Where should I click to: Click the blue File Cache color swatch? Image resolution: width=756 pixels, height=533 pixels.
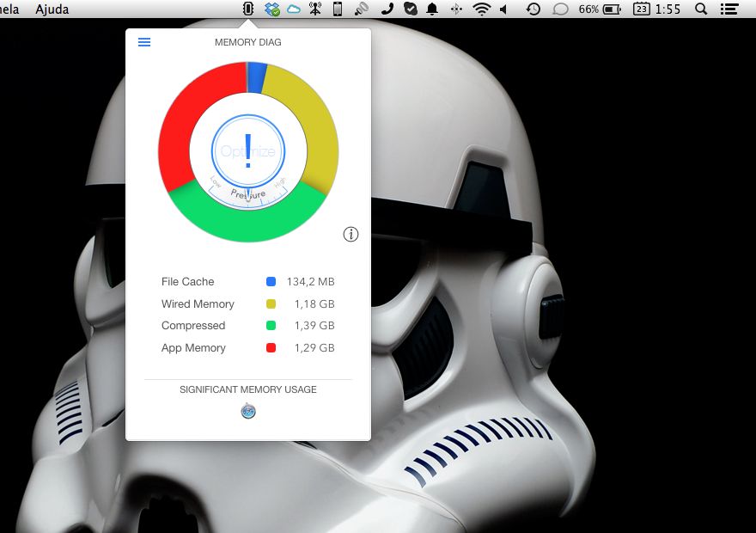271,281
